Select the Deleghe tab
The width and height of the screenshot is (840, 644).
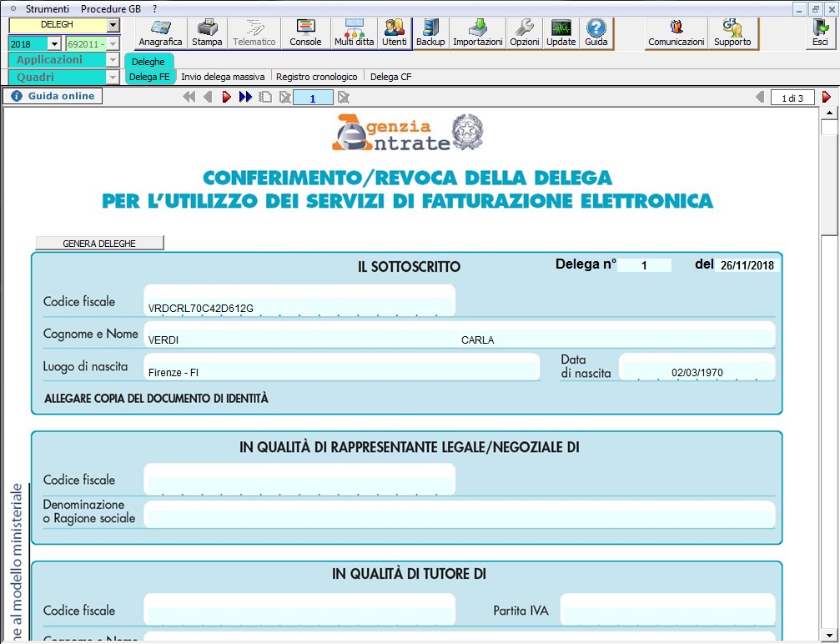(x=148, y=61)
